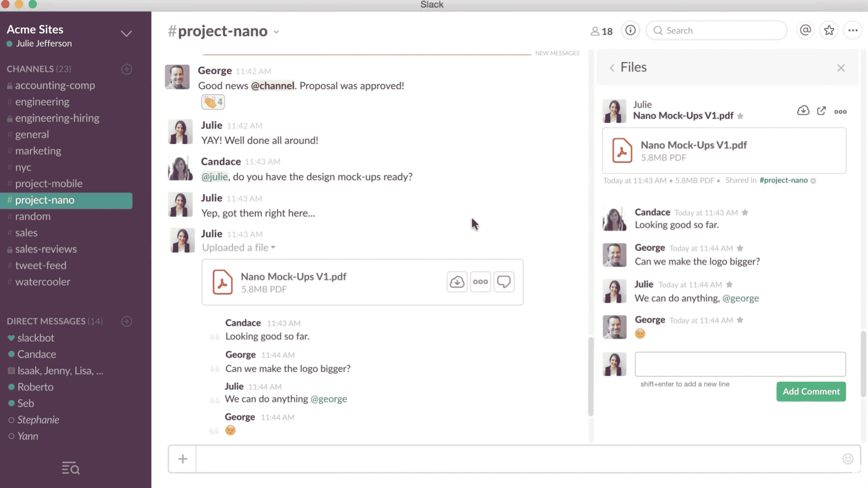This screenshot has width=868, height=488.
Task: Open mentions via the @ icon
Action: (805, 31)
